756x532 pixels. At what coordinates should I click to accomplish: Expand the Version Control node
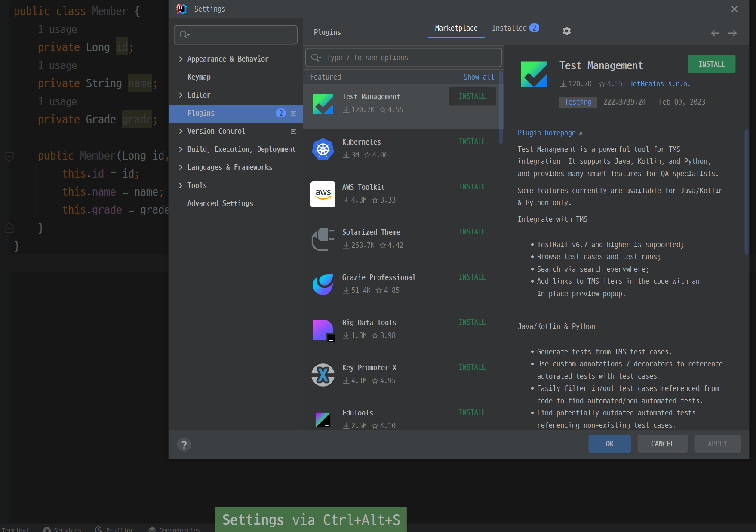(x=181, y=131)
